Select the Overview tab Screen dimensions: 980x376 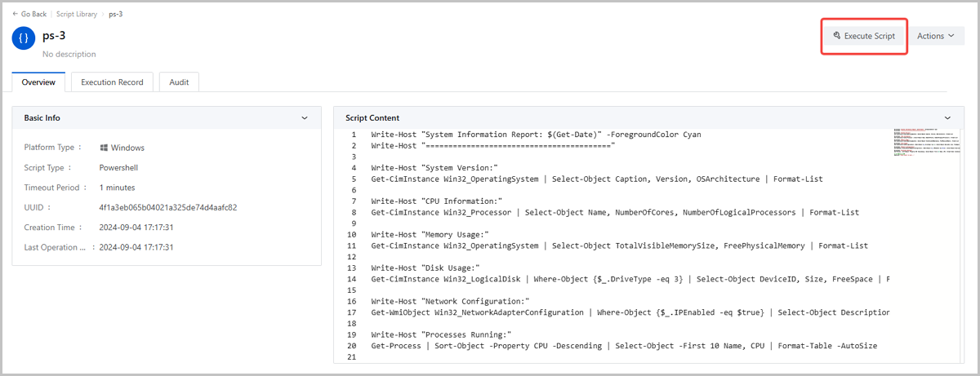pos(38,82)
